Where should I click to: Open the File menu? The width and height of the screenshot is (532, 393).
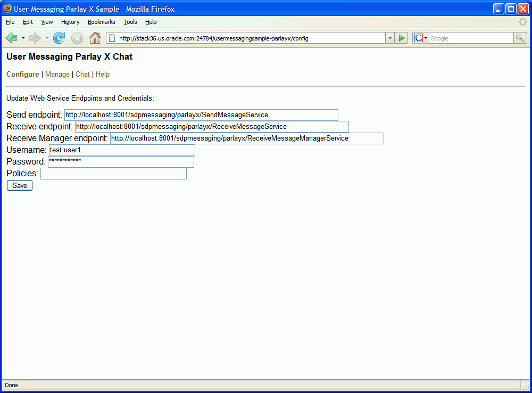click(x=10, y=22)
